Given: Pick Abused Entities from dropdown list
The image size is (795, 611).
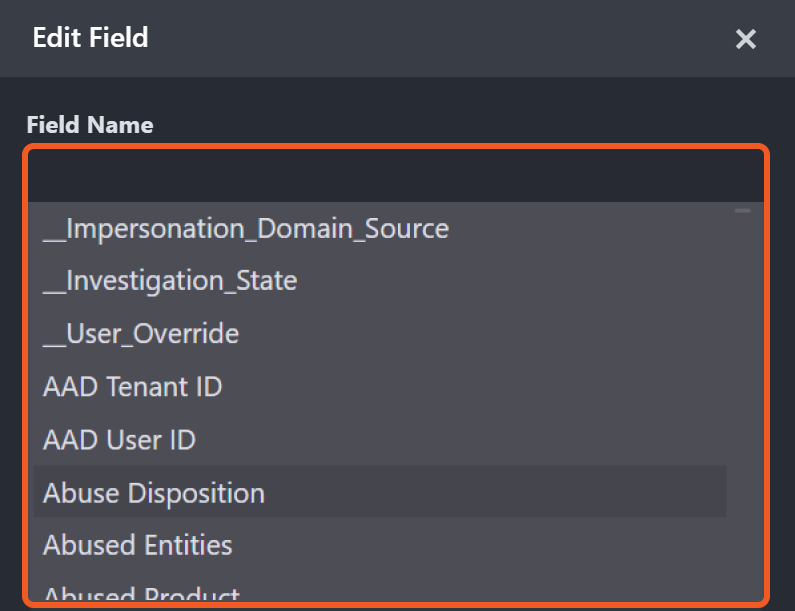Looking at the screenshot, I should (x=138, y=545).
